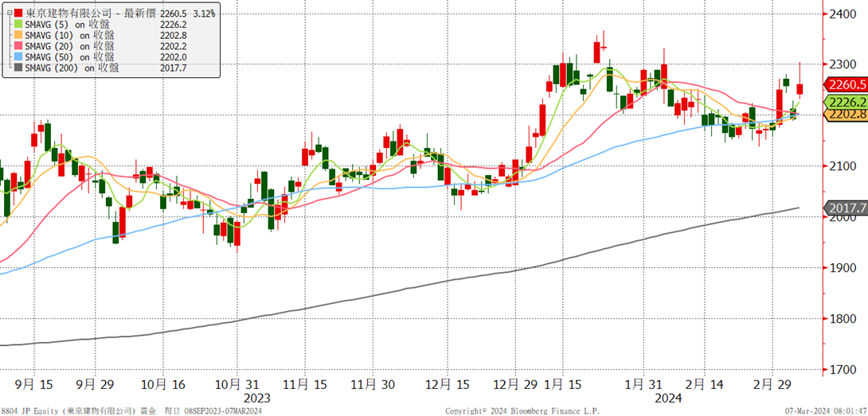Click the blue SMAVG (50) legend swatch
The image size is (868, 416).
[x=18, y=57]
